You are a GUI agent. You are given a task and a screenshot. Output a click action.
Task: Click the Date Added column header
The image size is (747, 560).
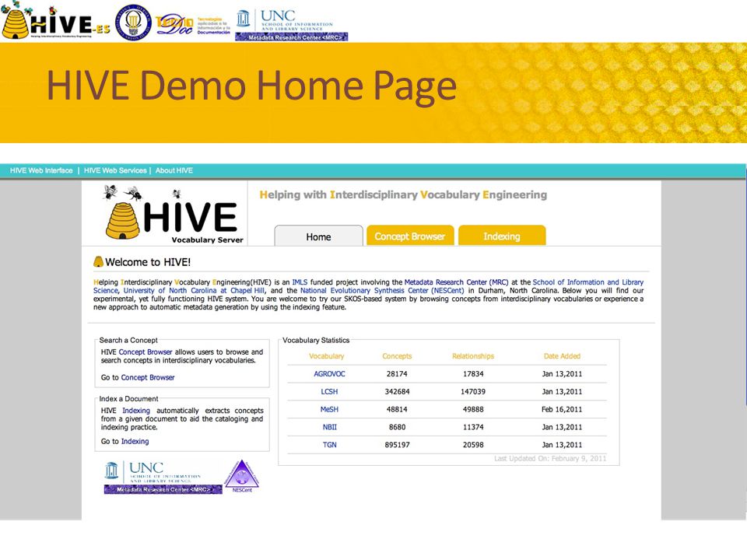tap(562, 356)
